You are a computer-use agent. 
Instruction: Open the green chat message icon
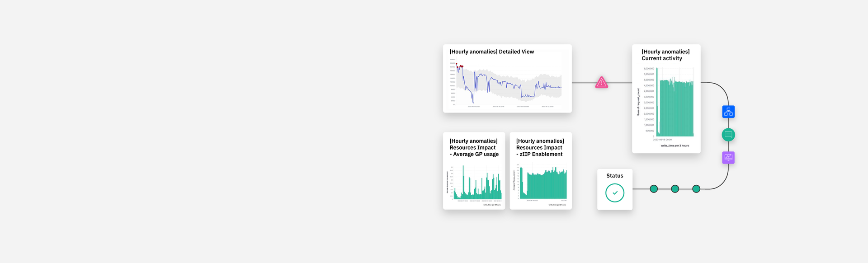(x=728, y=135)
